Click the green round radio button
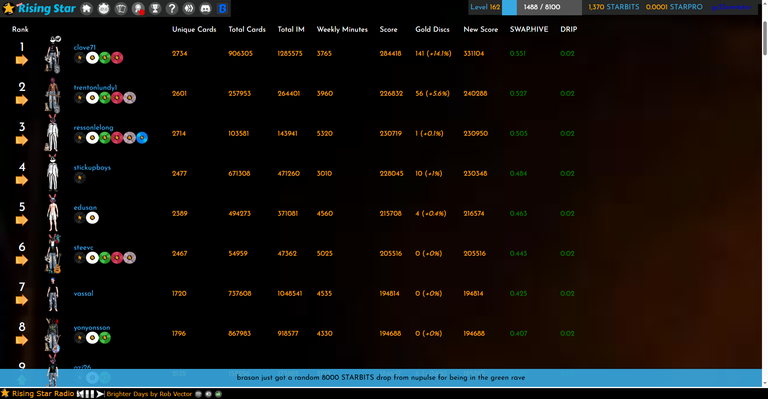This screenshot has width=768, height=399. [x=218, y=394]
